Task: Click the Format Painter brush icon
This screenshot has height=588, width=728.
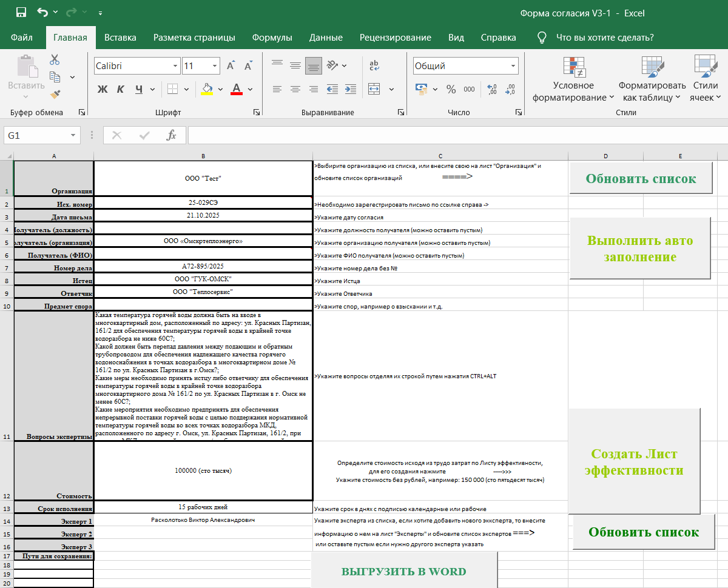Action: pos(55,94)
